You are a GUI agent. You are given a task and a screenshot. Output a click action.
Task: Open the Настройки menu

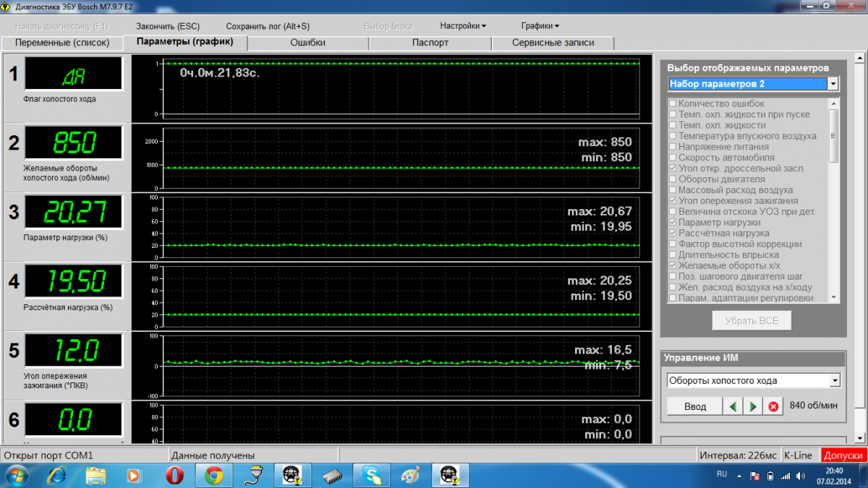tap(463, 26)
